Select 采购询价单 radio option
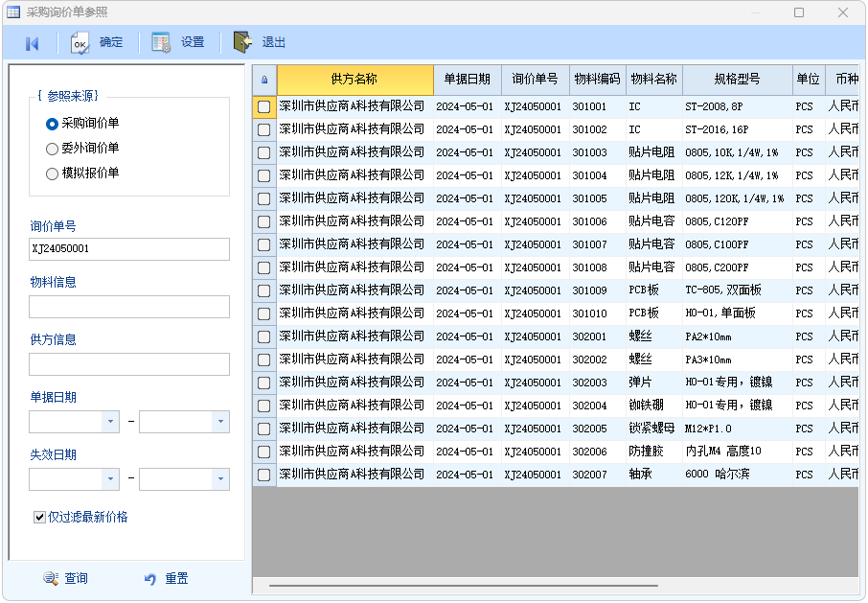868x603 pixels. (52, 124)
